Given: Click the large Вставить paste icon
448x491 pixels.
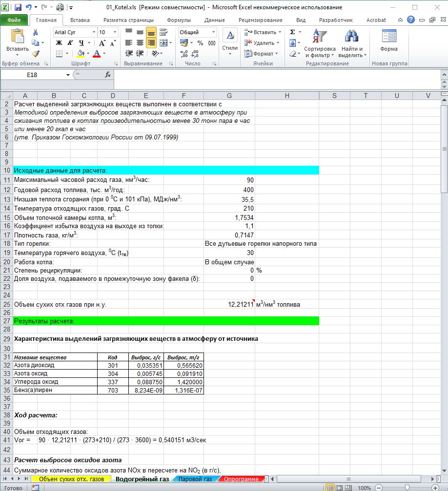Looking at the screenshot, I should 17,36.
